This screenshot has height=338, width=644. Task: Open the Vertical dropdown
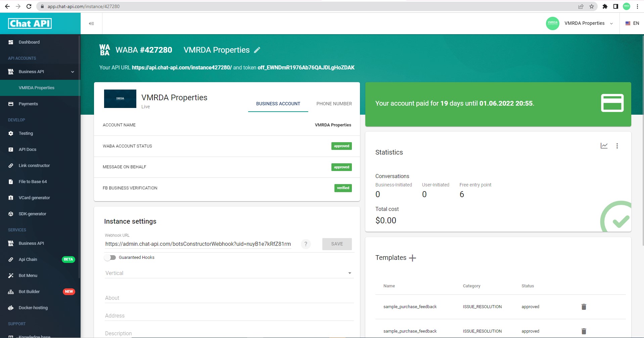[x=229, y=273]
